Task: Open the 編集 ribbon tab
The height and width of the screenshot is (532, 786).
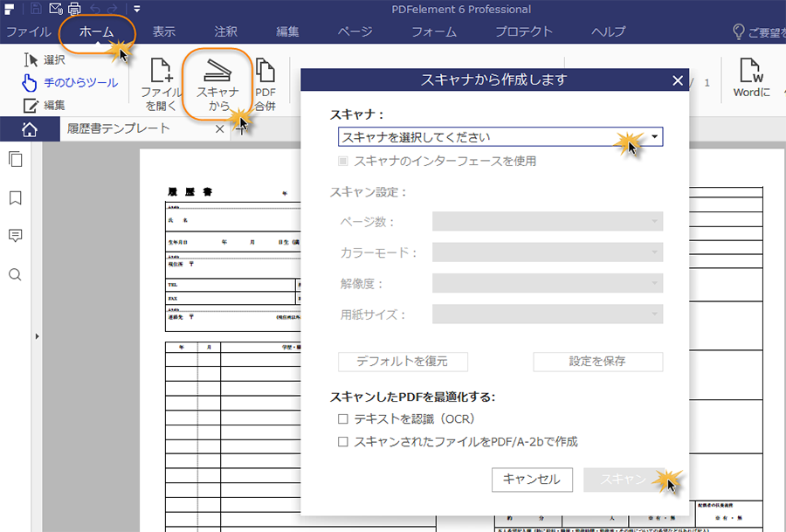Action: coord(287,31)
